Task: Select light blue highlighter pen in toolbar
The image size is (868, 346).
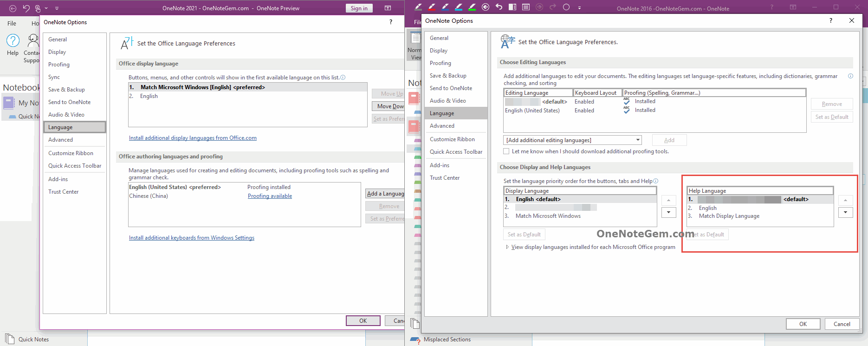Action: (x=459, y=7)
